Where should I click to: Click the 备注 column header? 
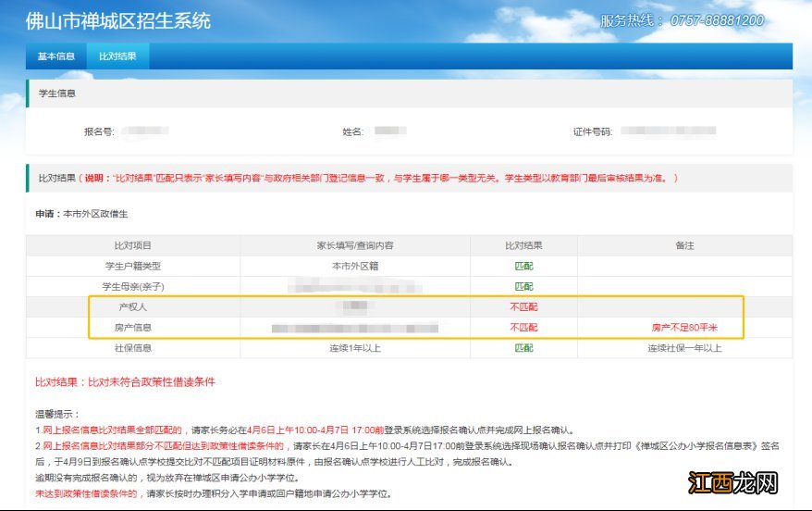point(684,245)
